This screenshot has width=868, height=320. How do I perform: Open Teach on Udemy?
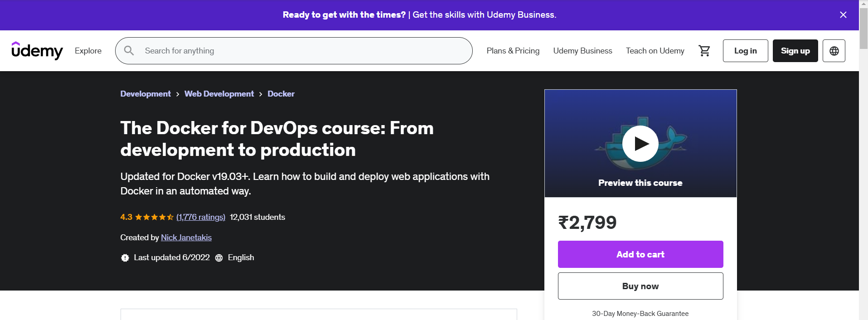(x=655, y=51)
